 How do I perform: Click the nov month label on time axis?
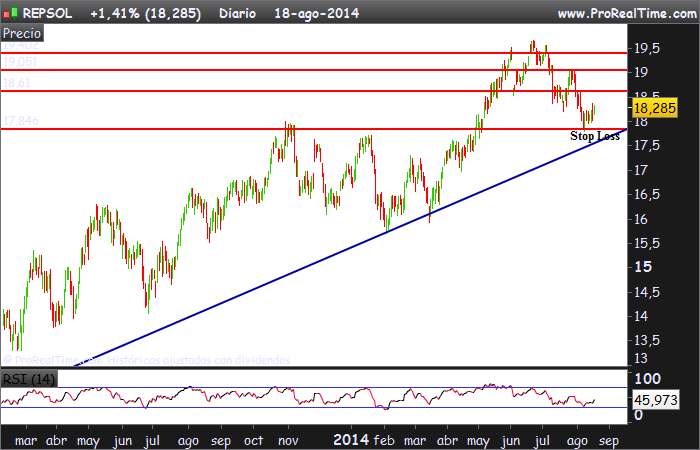pos(288,441)
